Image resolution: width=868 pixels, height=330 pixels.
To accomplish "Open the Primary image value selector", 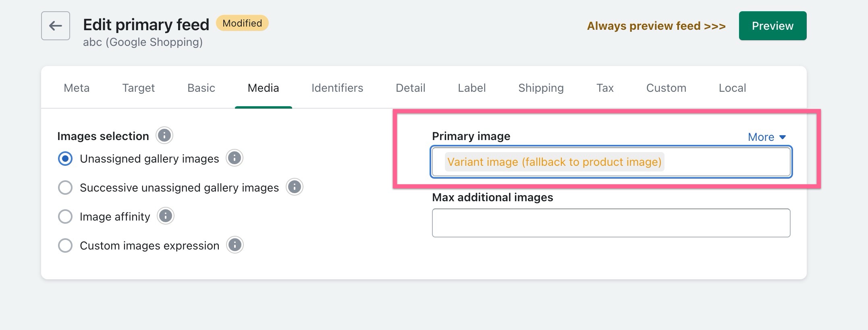I will click(x=611, y=162).
